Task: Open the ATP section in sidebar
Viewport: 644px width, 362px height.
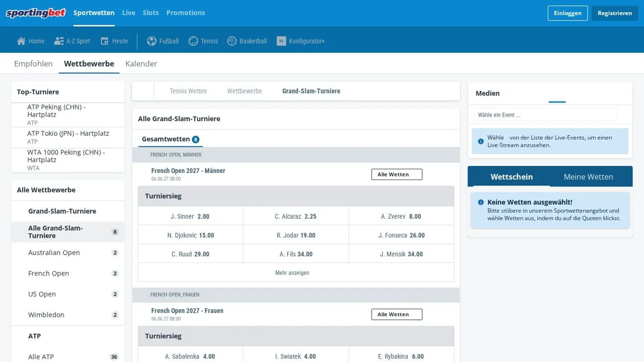Action: coord(68,336)
